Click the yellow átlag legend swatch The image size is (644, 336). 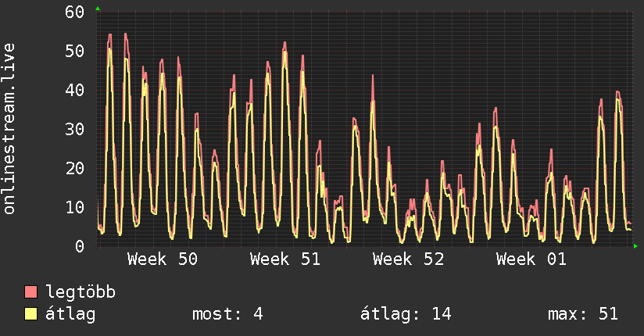(x=30, y=314)
